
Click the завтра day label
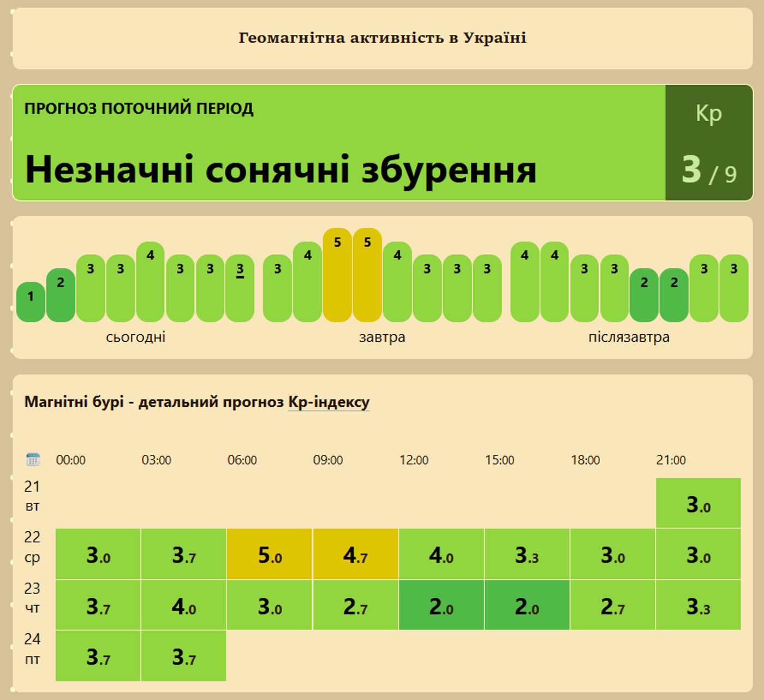382,337
